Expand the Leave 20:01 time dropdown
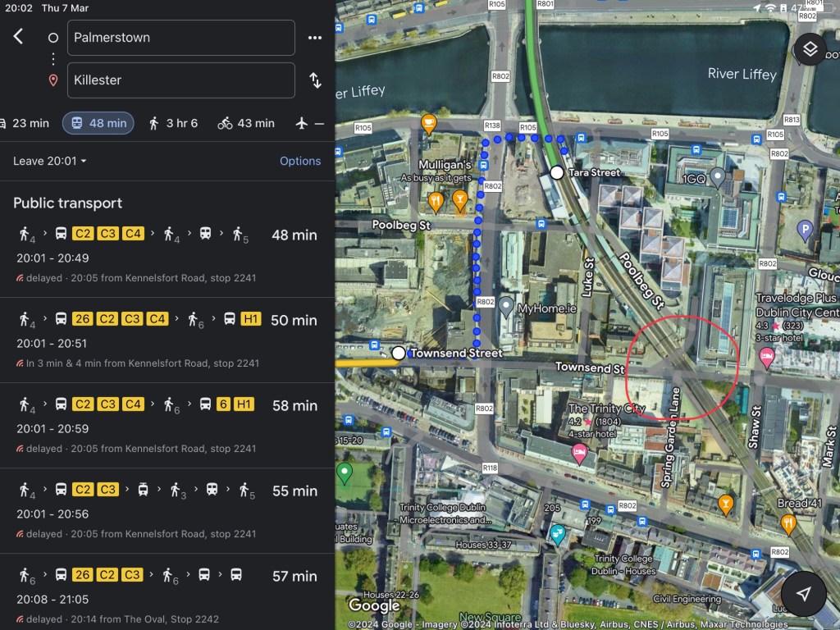 [x=50, y=161]
